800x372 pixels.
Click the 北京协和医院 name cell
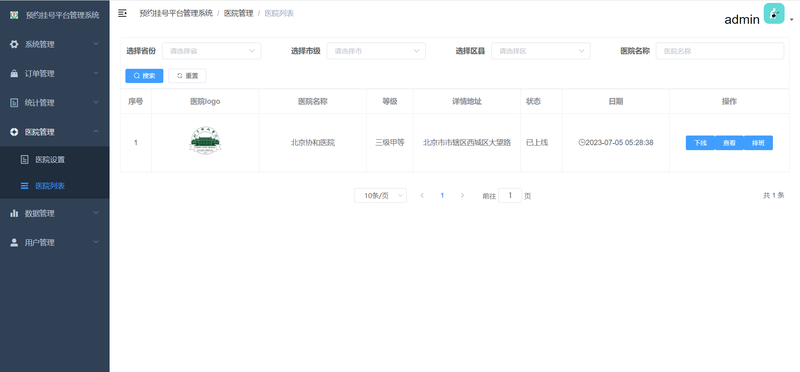[313, 143]
